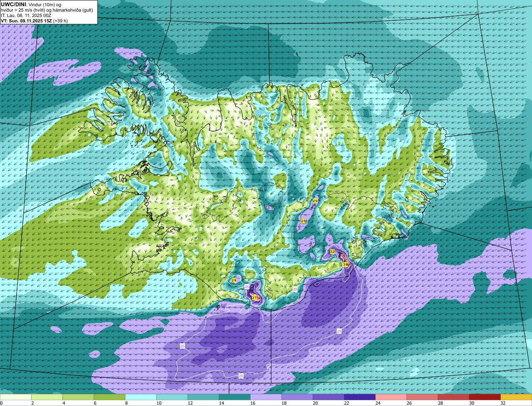Pick the orange-yellow swatch above 32
The image size is (532, 406).
[x=516, y=397]
